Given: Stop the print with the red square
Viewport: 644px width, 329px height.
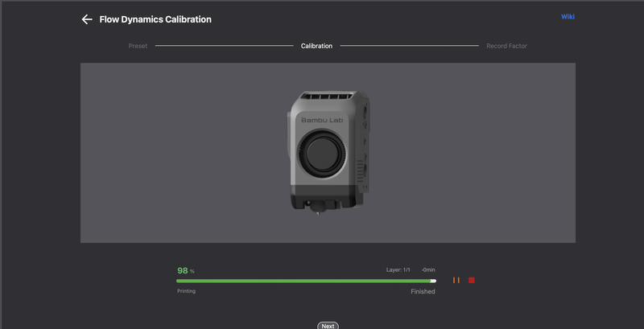Looking at the screenshot, I should [x=472, y=280].
